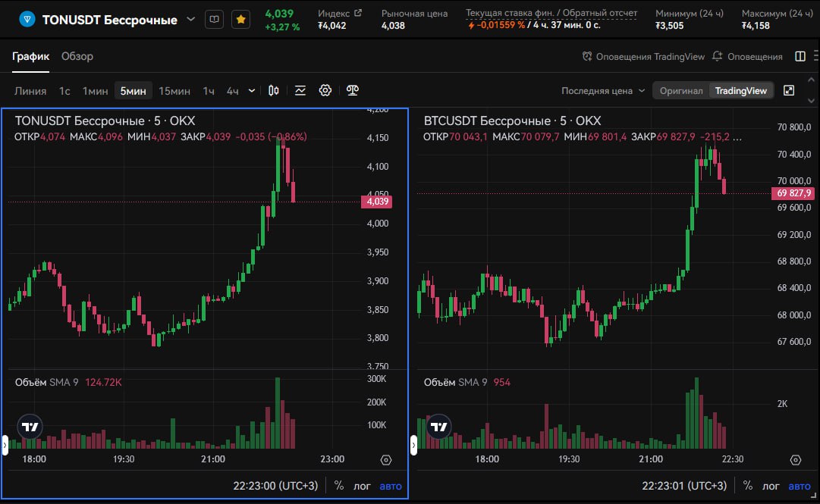The height and width of the screenshot is (504, 820).
Task: Click the TON chart Объём SMA 9 indicator
Action: coord(68,382)
